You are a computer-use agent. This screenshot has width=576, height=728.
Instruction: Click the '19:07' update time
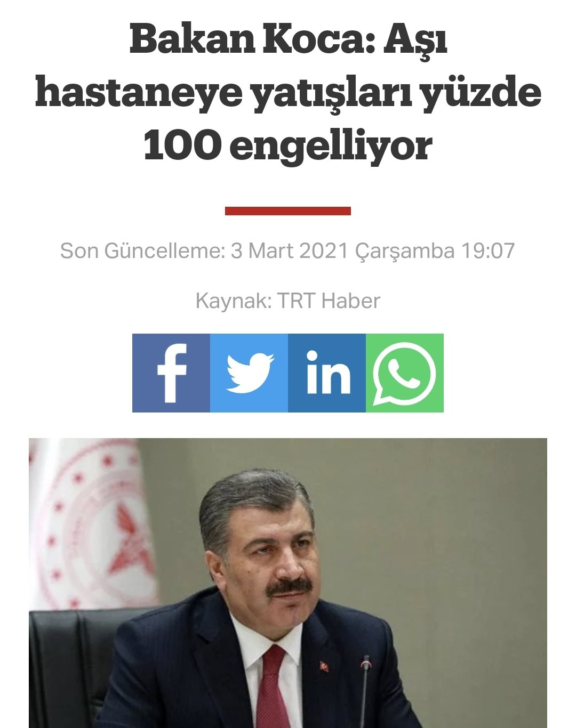(x=488, y=250)
